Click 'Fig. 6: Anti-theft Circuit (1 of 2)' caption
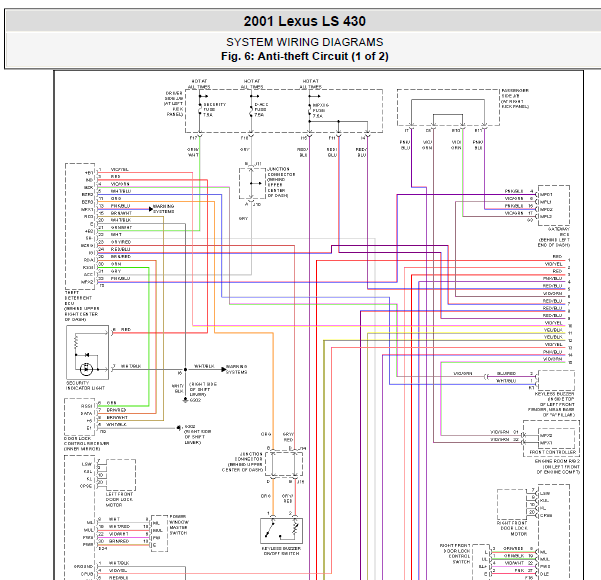Image resolution: width=601 pixels, height=580 pixels. coord(304,56)
